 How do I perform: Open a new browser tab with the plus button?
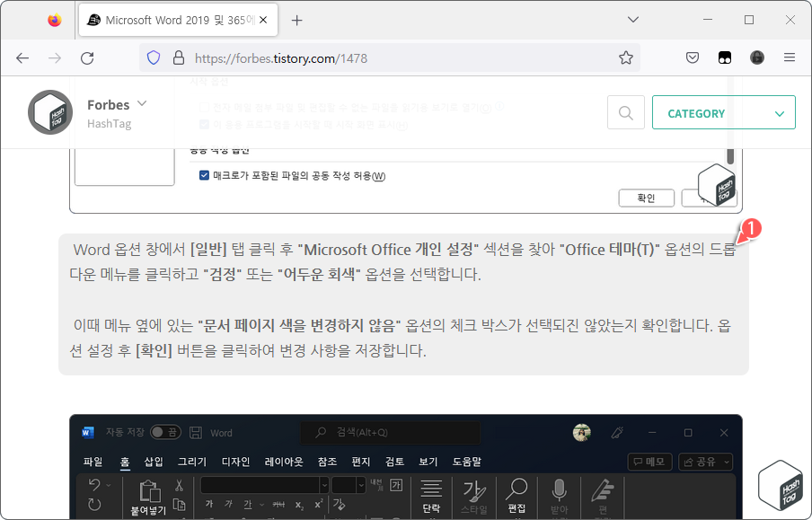tap(296, 20)
